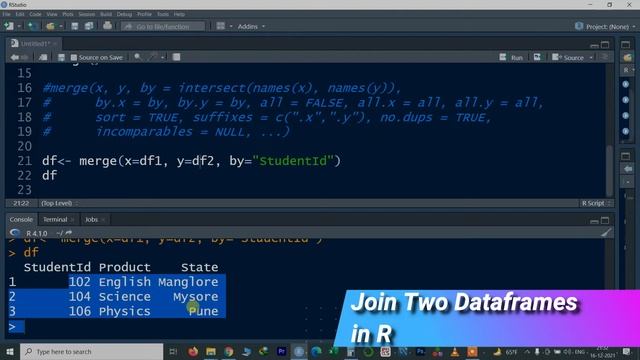Expand the Code Tools dropdown arrow

tap(162, 58)
